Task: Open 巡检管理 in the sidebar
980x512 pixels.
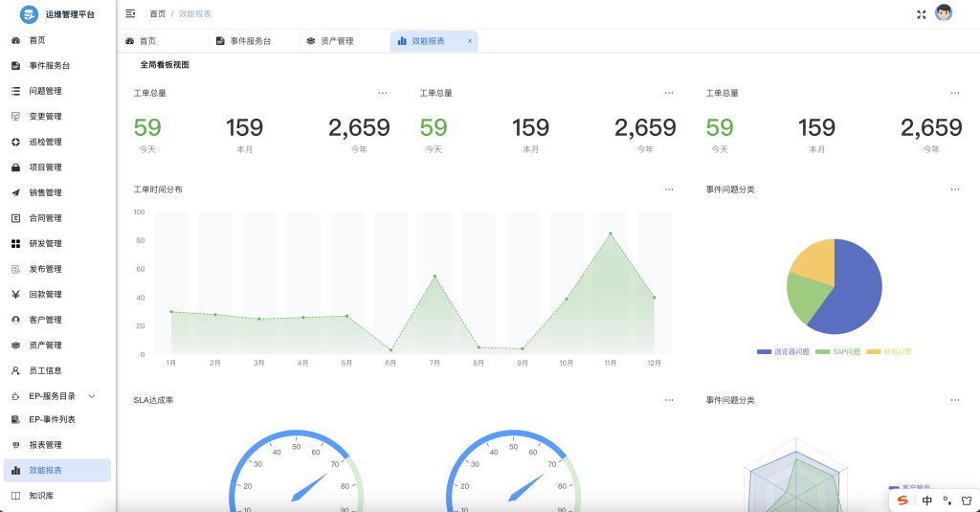Action: pyautogui.click(x=45, y=142)
